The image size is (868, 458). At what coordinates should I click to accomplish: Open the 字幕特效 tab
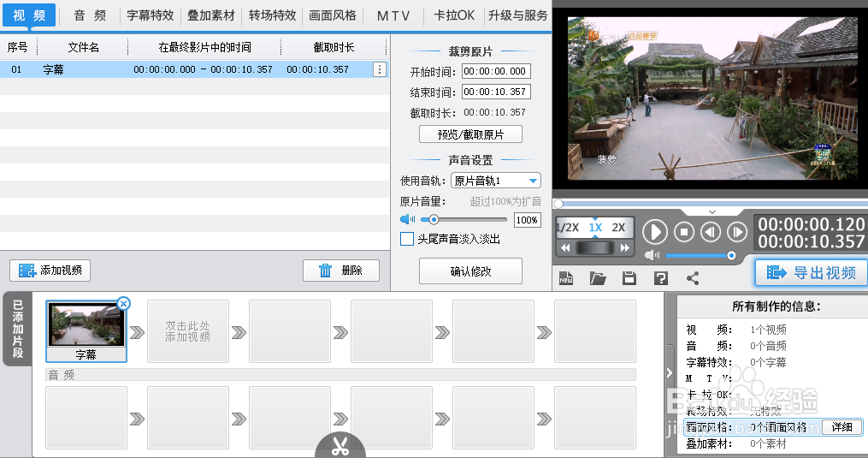pyautogui.click(x=150, y=15)
